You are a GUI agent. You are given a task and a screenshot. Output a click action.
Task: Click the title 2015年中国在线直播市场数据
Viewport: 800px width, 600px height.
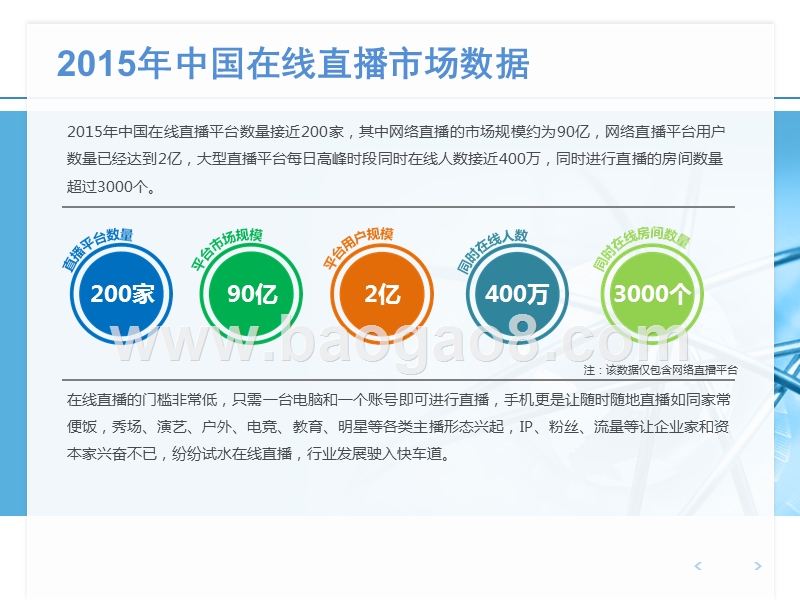click(x=293, y=63)
